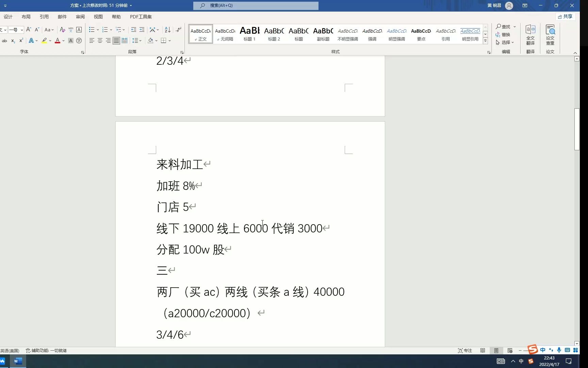This screenshot has width=588, height=368.
Task: Apply the yellow highlight color
Action: [x=44, y=41]
